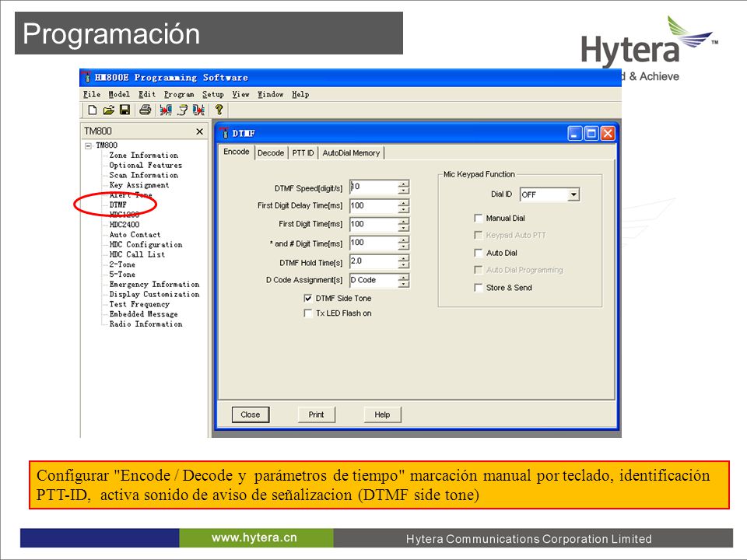Image resolution: width=747 pixels, height=560 pixels.
Task: Click the DTMF Hold Time field
Action: 374,262
